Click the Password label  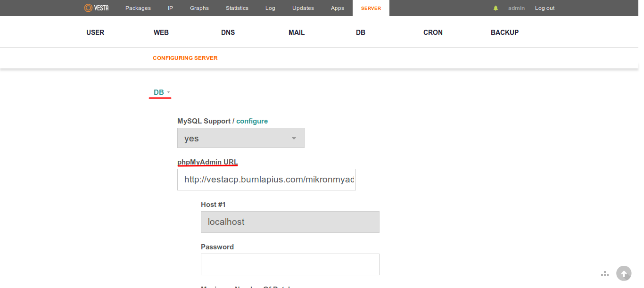pyautogui.click(x=217, y=247)
